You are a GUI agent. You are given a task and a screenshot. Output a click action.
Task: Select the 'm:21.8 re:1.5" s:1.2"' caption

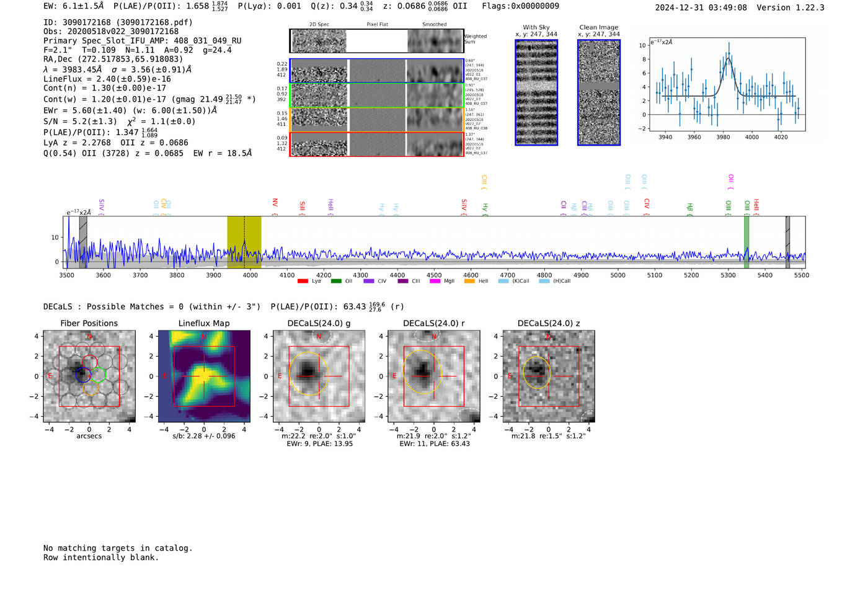pos(548,436)
